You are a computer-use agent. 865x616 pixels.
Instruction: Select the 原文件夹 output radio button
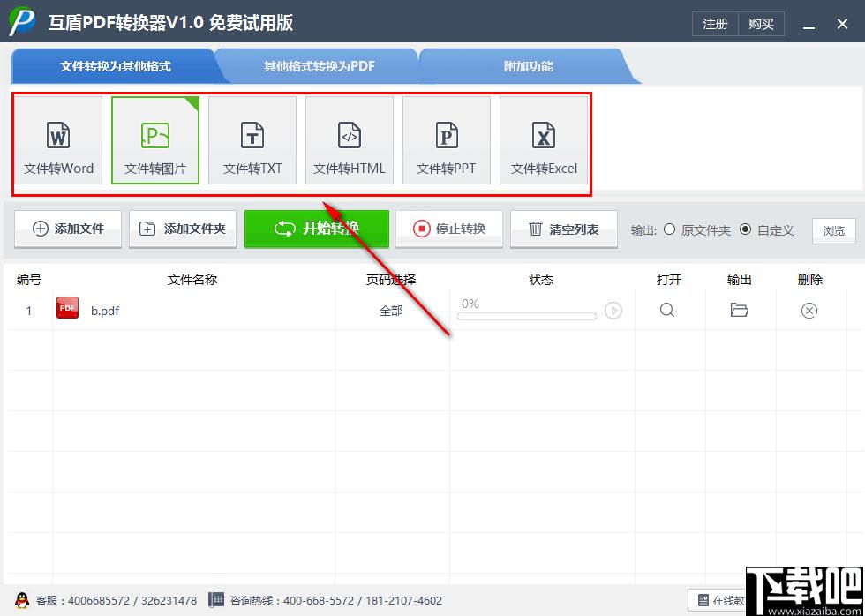tap(669, 229)
